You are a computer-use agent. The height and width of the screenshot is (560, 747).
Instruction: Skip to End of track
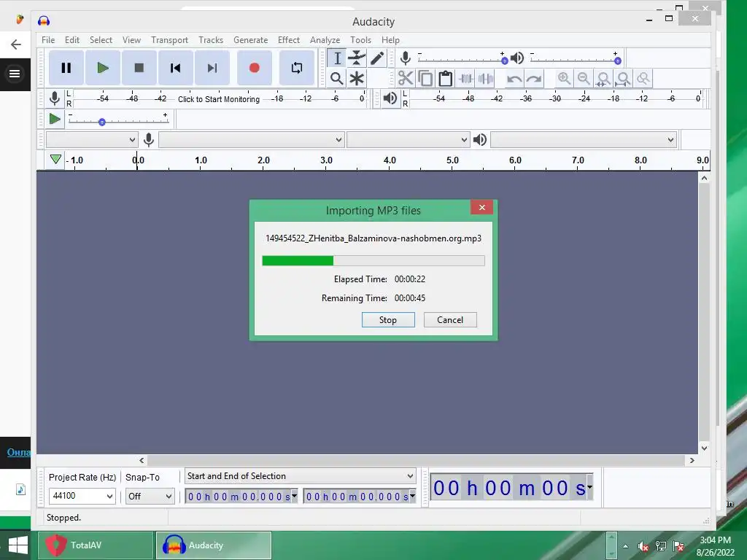(x=212, y=68)
